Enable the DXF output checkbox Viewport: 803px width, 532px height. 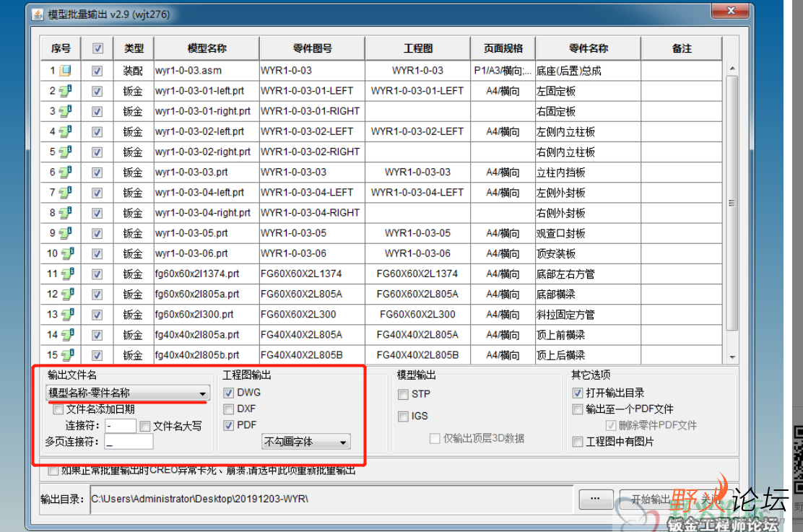228,409
